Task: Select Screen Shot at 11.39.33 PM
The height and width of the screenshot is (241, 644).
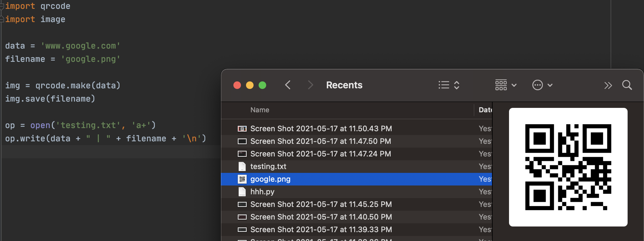Action: (x=356, y=230)
